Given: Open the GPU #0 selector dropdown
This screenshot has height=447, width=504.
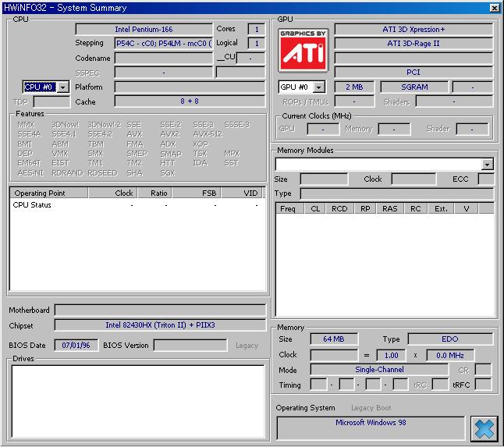Looking at the screenshot, I should [x=318, y=87].
